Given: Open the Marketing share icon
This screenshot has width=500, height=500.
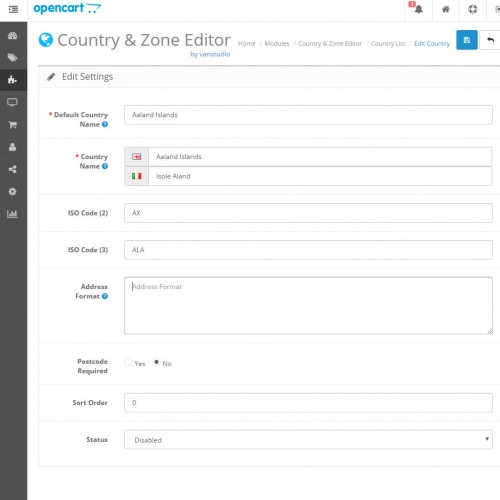Looking at the screenshot, I should point(12,169).
